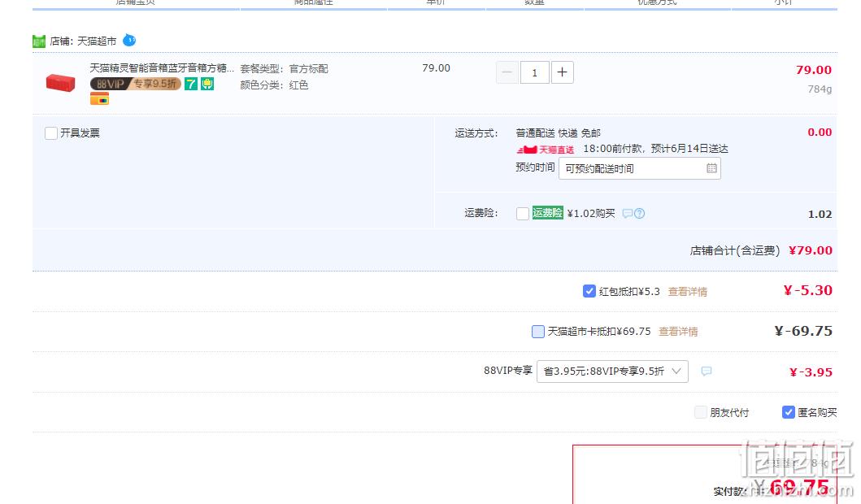Image resolution: width=861 pixels, height=504 pixels.
Task: Open the red speaker product thumbnail
Action: [x=60, y=83]
